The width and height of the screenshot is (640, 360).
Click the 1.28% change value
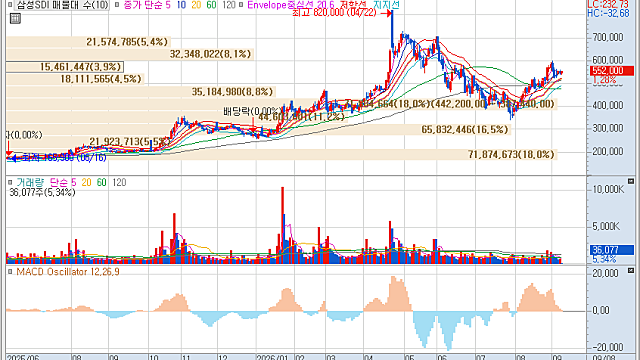604,80
